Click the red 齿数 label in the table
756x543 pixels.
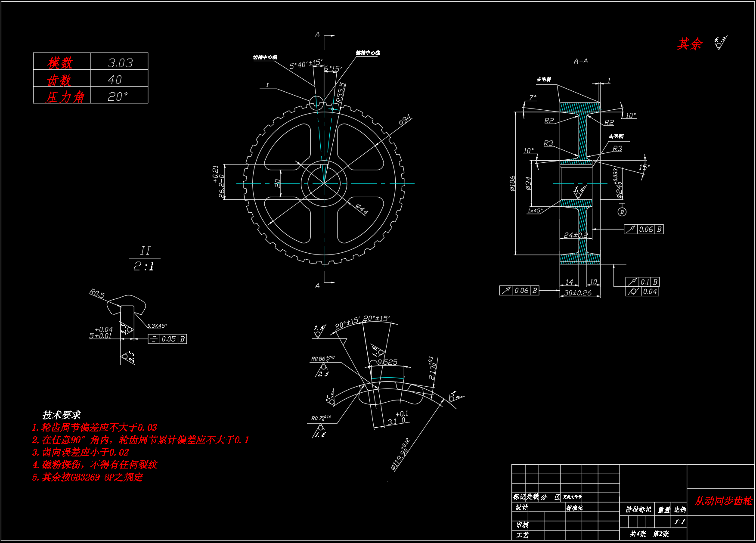59,80
